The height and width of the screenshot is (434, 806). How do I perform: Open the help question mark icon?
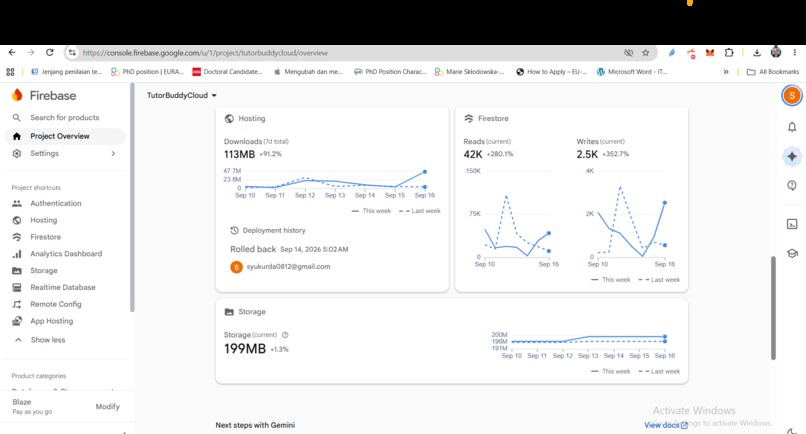[792, 186]
